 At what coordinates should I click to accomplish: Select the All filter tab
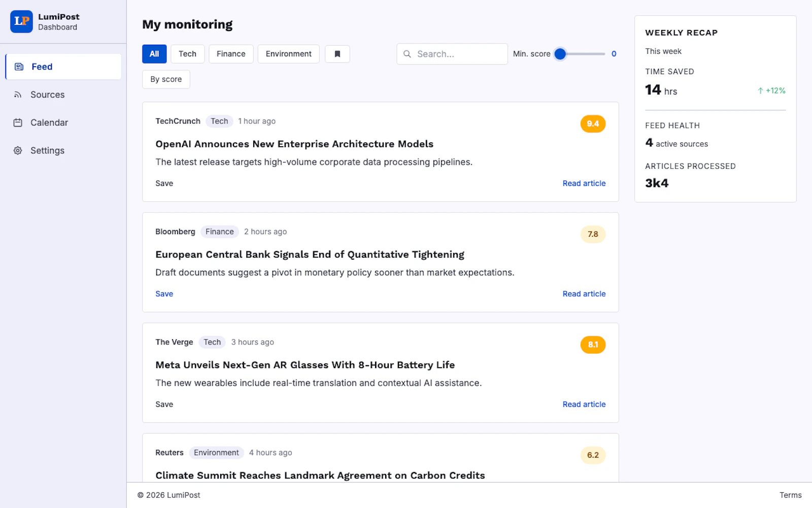click(x=154, y=54)
